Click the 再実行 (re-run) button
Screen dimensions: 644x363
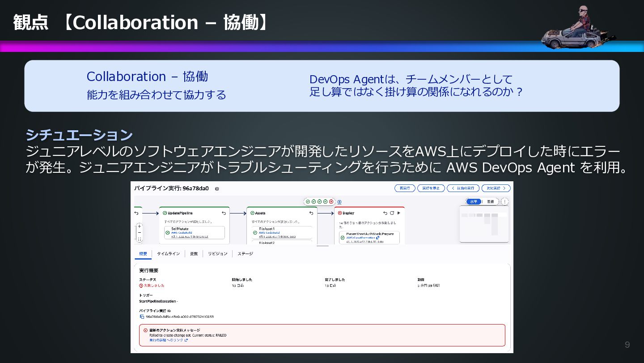coord(405,188)
